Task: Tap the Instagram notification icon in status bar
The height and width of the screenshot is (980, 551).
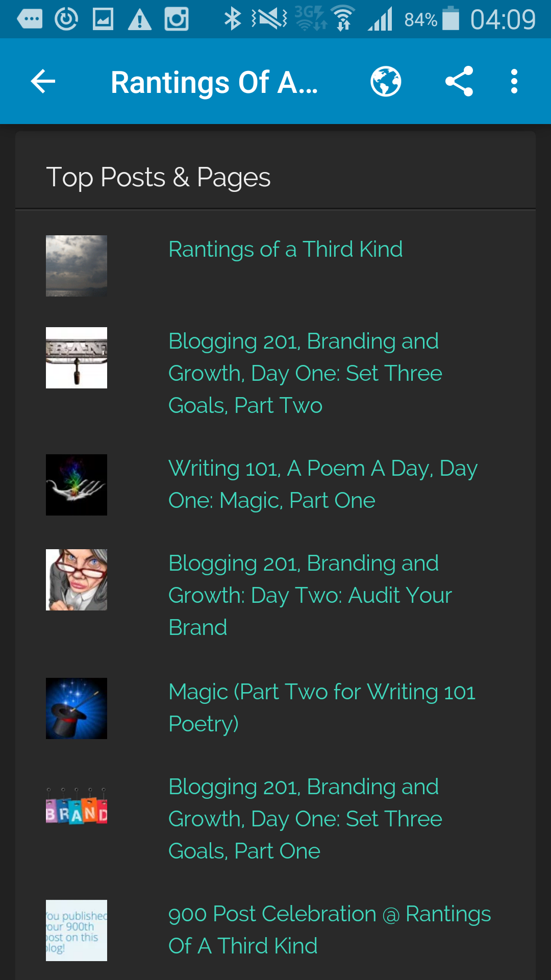Action: (x=177, y=19)
